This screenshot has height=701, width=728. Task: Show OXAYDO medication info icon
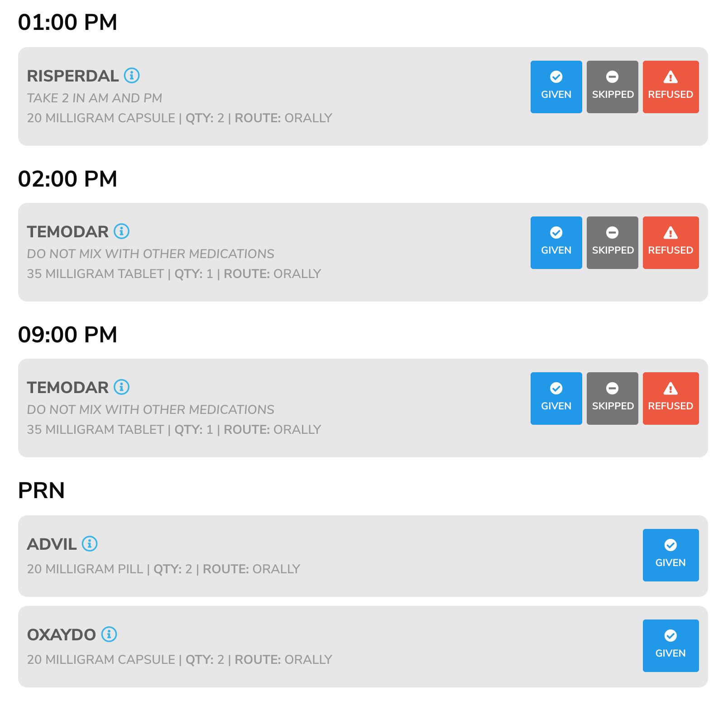(109, 634)
